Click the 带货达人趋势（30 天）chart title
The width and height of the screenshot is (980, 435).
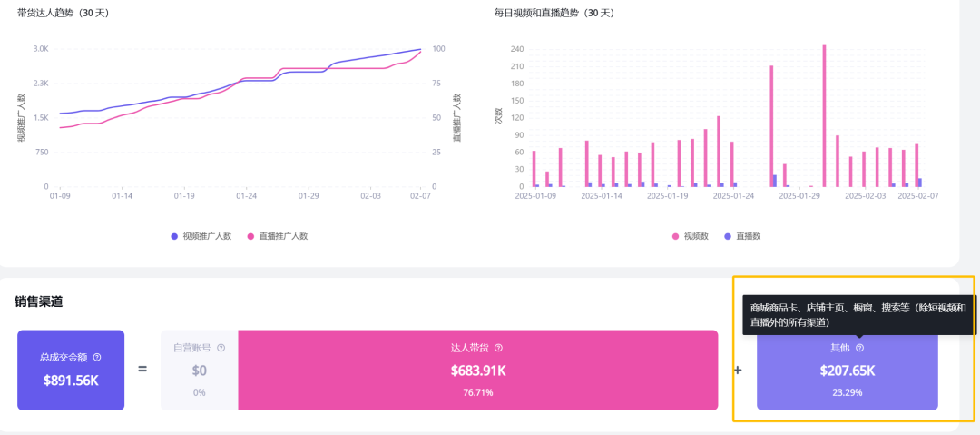(64, 13)
